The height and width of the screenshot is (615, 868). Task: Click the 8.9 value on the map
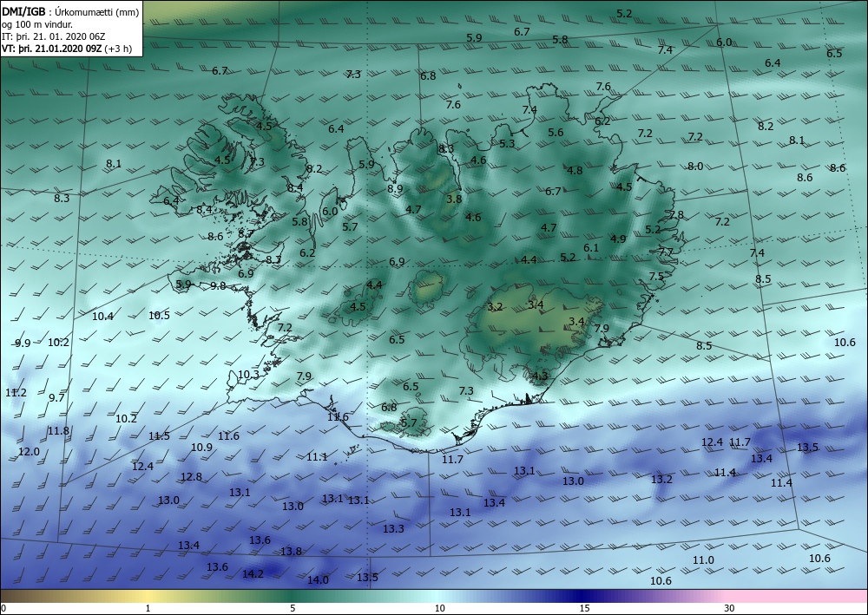[x=395, y=188]
